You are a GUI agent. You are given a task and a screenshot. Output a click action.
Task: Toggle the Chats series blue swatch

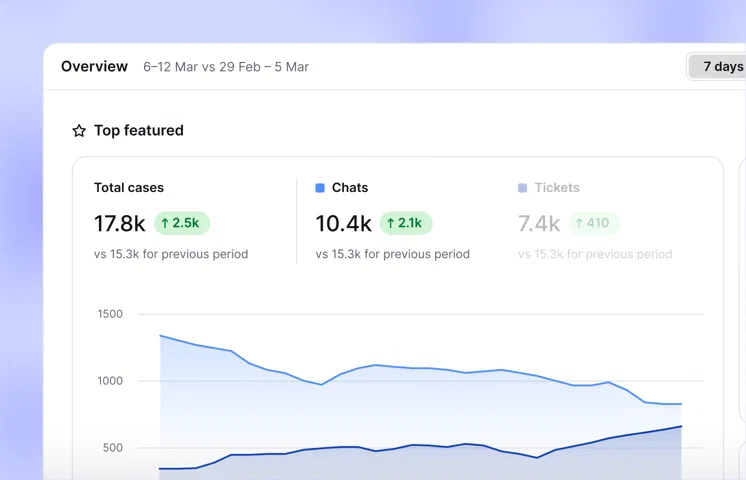pos(320,188)
